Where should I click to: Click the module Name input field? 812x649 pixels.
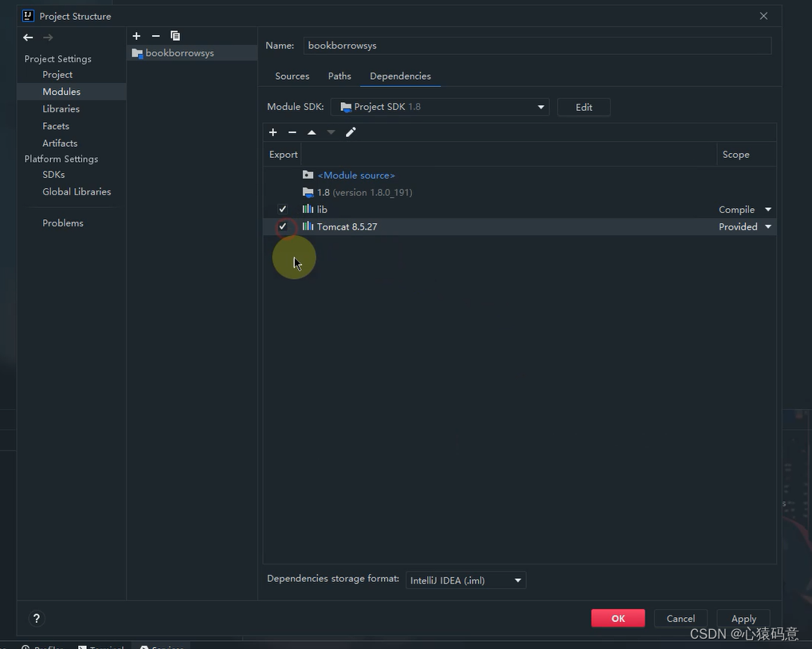point(537,45)
